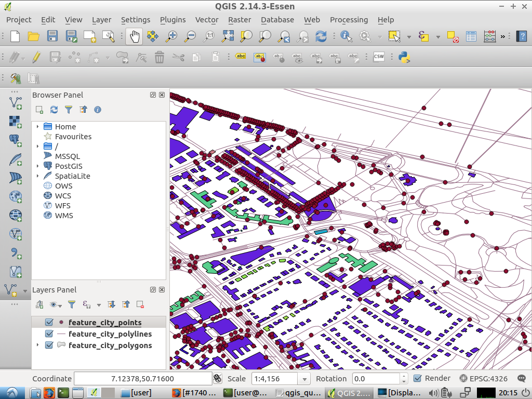
Task: Click Pan Map to Selection icon
Action: pyautogui.click(x=153, y=36)
